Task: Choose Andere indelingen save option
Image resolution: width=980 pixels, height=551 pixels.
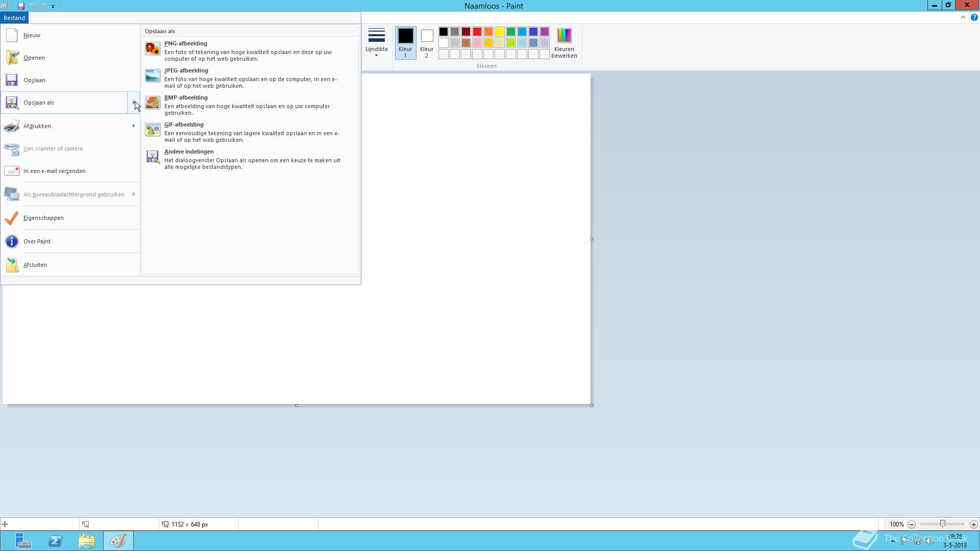Action: 250,159
